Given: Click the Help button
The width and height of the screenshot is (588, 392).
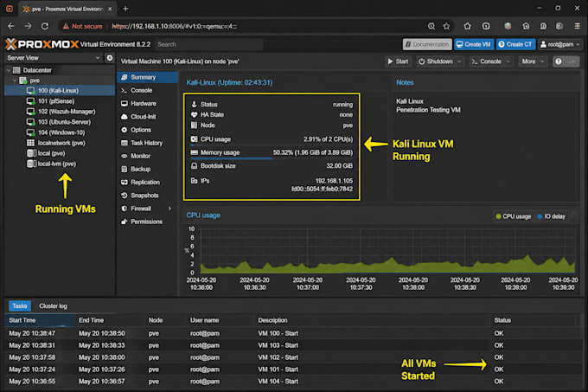Looking at the screenshot, I should coord(566,61).
